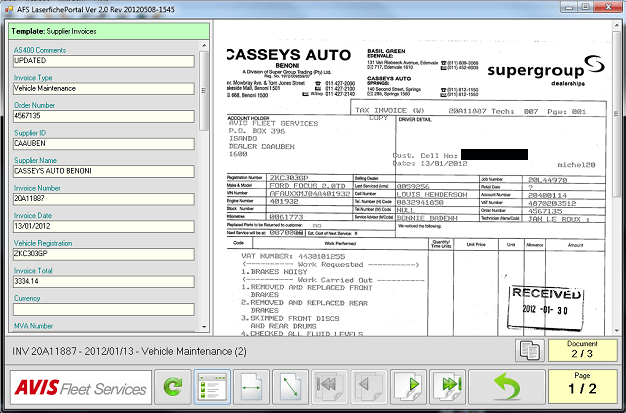This screenshot has width=626, height=413.
Task: Go to previous page icon
Action: click(x=368, y=387)
